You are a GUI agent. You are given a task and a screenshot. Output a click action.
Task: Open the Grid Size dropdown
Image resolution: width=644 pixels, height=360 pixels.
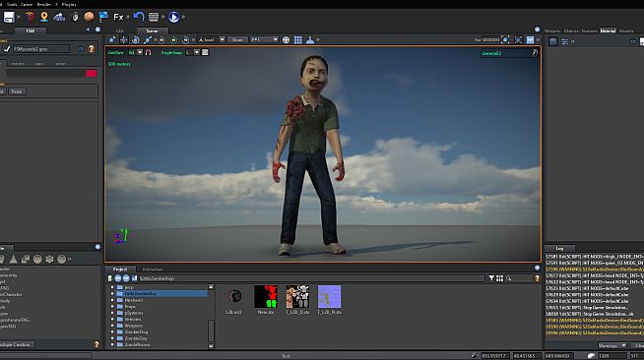pyautogui.click(x=140, y=52)
